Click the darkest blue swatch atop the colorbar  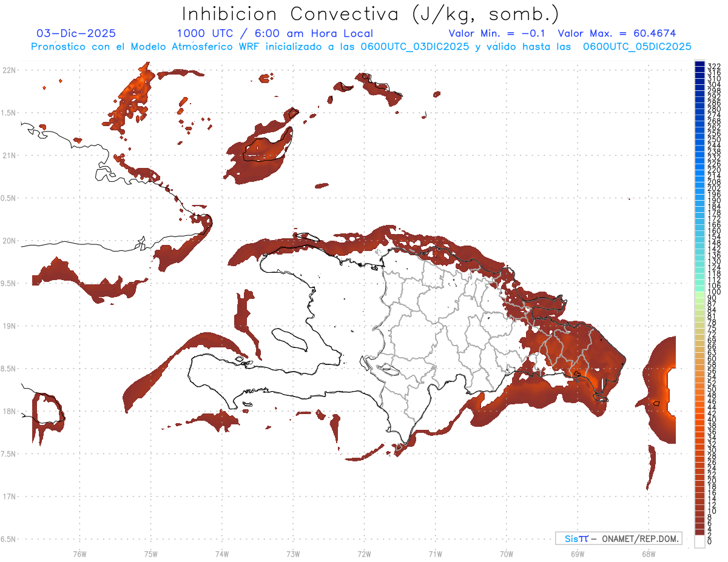[x=699, y=64]
